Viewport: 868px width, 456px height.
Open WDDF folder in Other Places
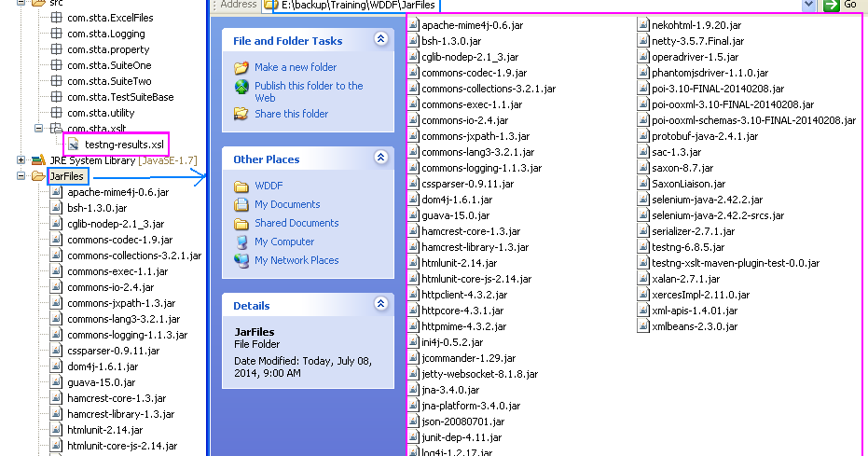[269, 186]
